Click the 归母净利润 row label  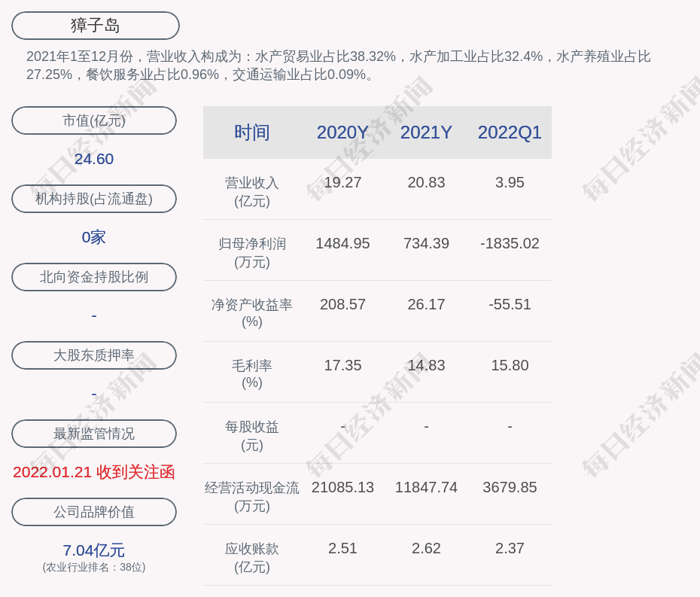tap(251, 252)
